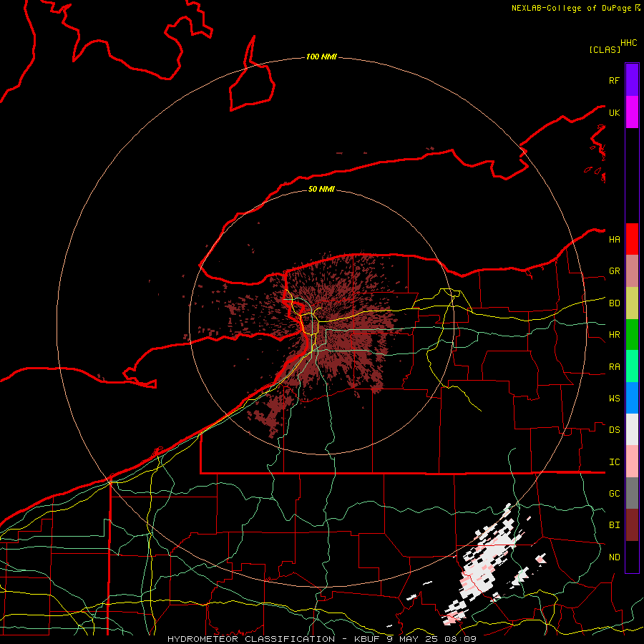The height and width of the screenshot is (644, 644).
Task: Click the GR legend color swatch
Action: 632,271
